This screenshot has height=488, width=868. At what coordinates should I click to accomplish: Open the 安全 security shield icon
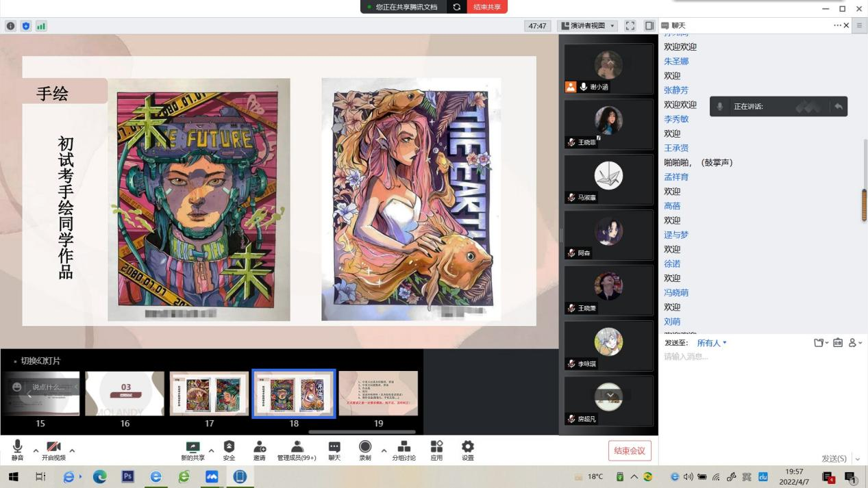pyautogui.click(x=229, y=450)
